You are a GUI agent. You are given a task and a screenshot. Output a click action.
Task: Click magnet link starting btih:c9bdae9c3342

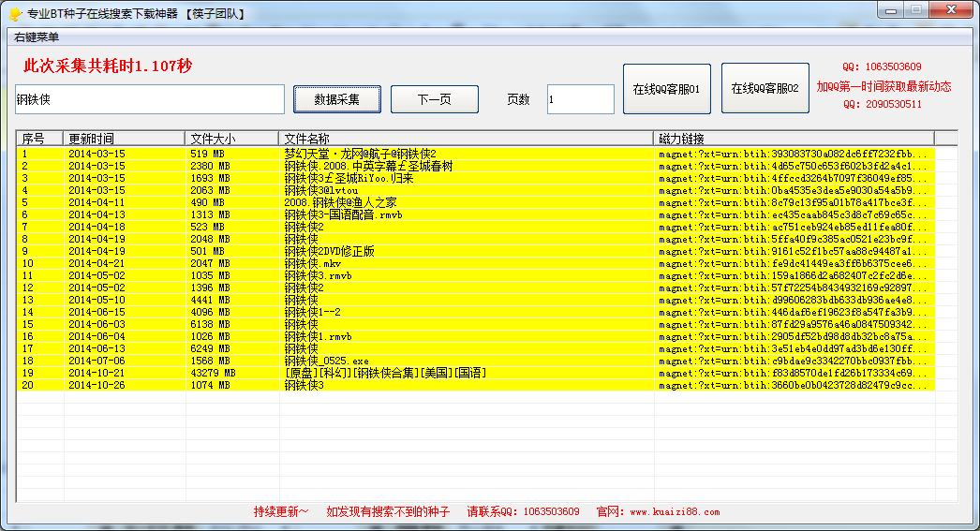793,361
